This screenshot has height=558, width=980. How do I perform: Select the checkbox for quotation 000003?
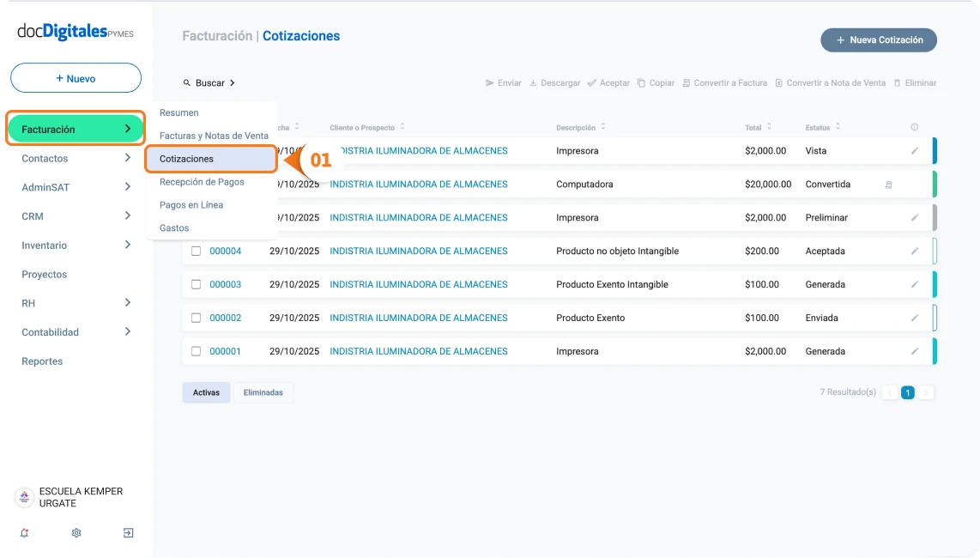pos(196,284)
